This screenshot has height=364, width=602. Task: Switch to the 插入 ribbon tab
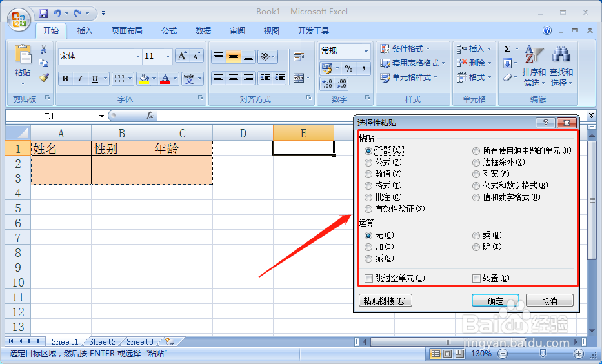(x=85, y=31)
